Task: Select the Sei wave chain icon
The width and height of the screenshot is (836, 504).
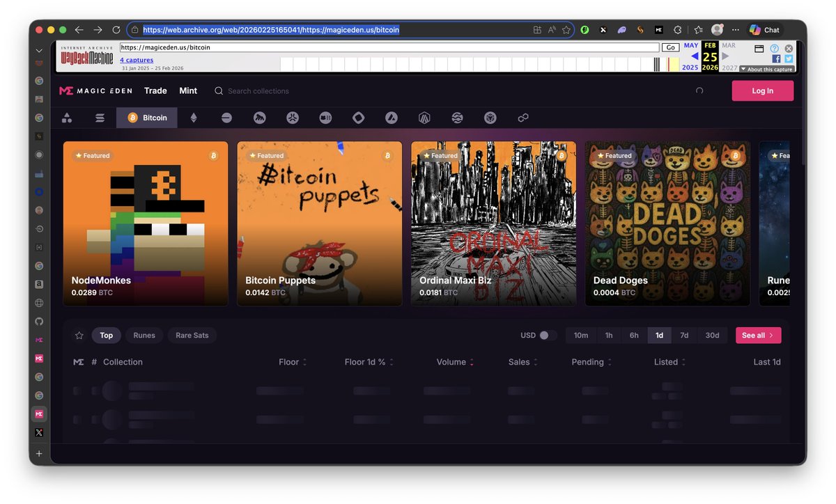Action: 457,118
